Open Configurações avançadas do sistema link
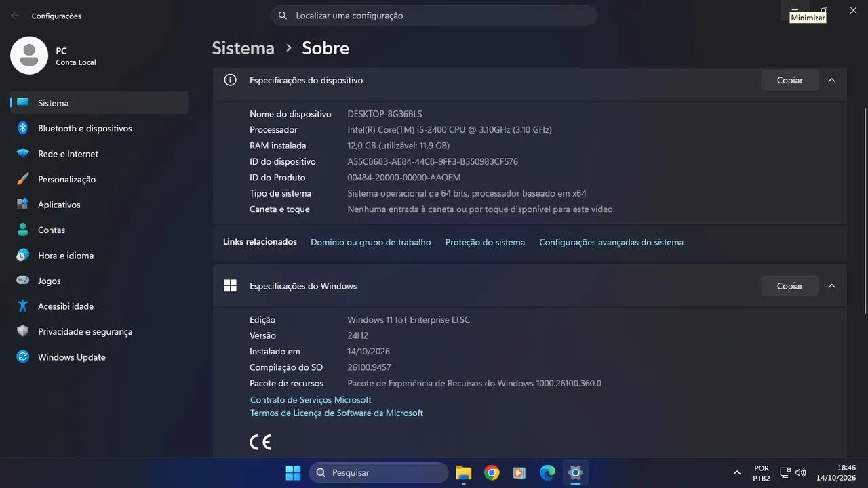The height and width of the screenshot is (488, 868). pos(611,242)
